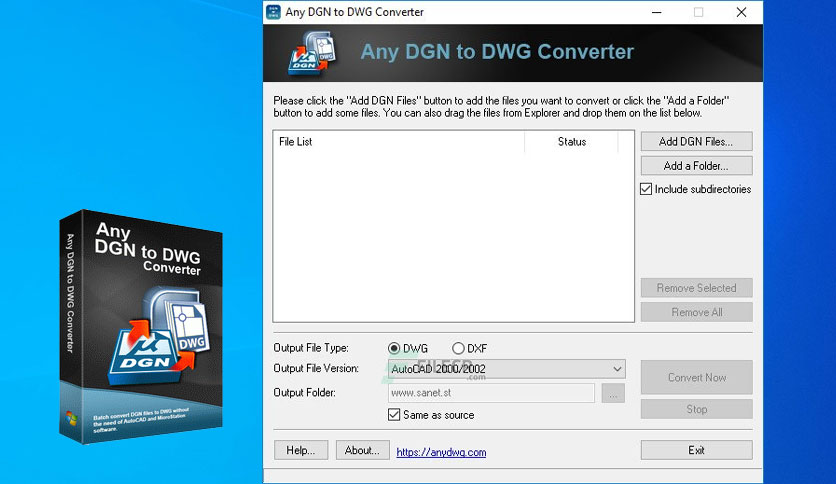Click the Remove Selected button
This screenshot has width=836, height=484.
coord(696,288)
